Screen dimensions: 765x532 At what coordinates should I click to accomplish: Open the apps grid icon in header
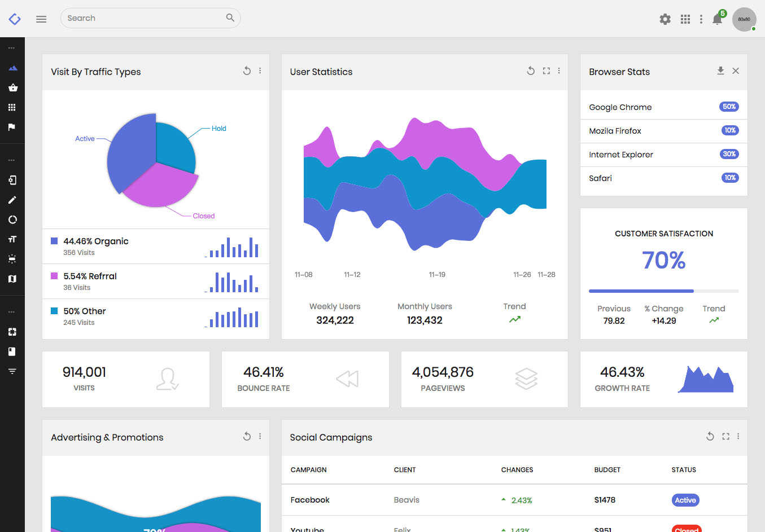point(685,19)
